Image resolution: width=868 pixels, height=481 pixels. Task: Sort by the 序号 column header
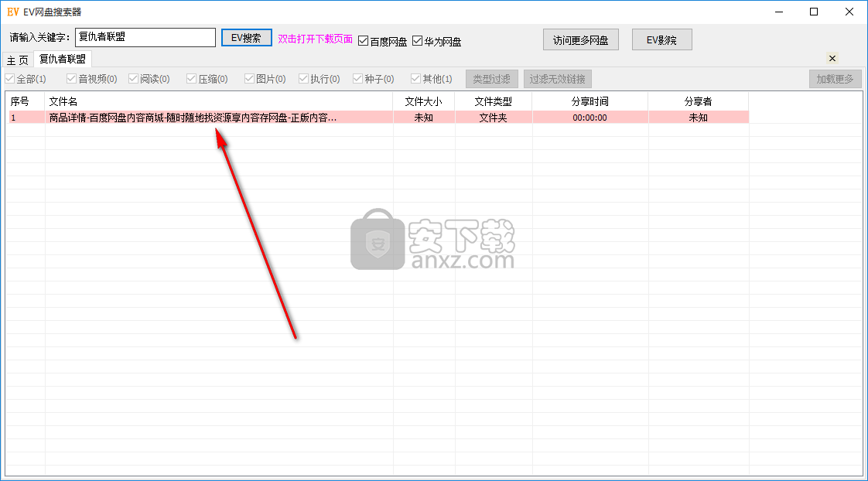coord(26,101)
